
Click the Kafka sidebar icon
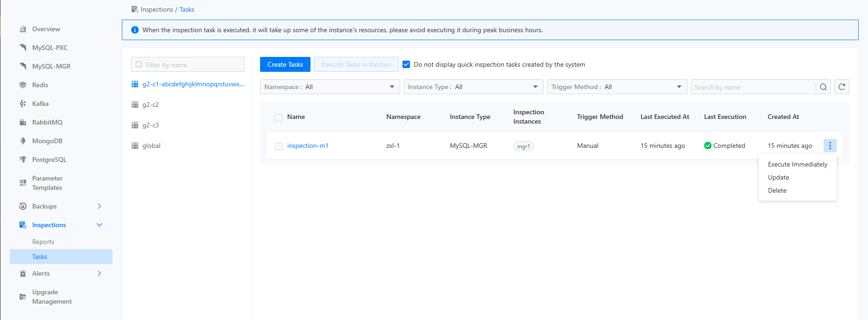pyautogui.click(x=23, y=104)
